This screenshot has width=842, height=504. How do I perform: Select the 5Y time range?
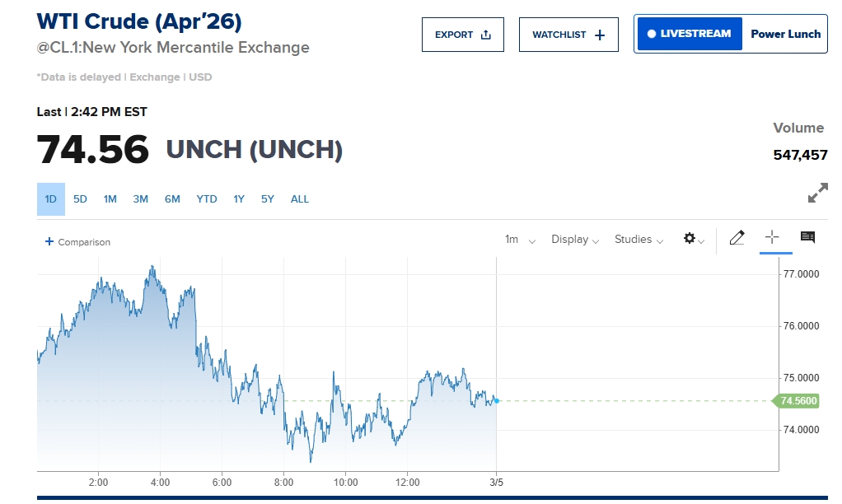pyautogui.click(x=268, y=199)
